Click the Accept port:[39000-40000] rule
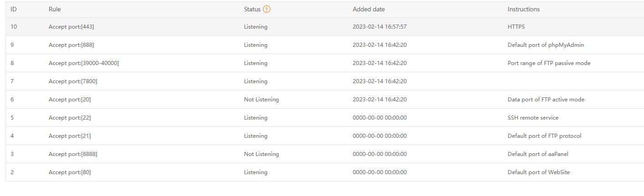 coord(84,63)
